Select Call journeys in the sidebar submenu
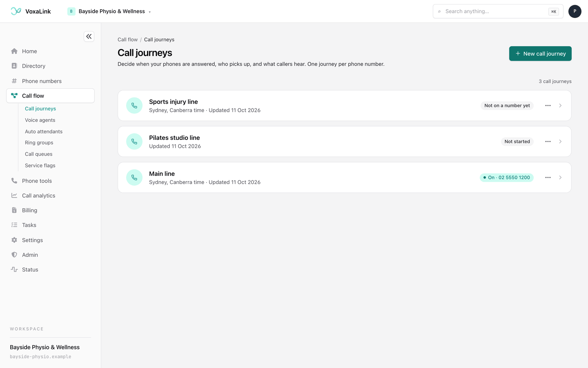588x368 pixels. point(40,109)
